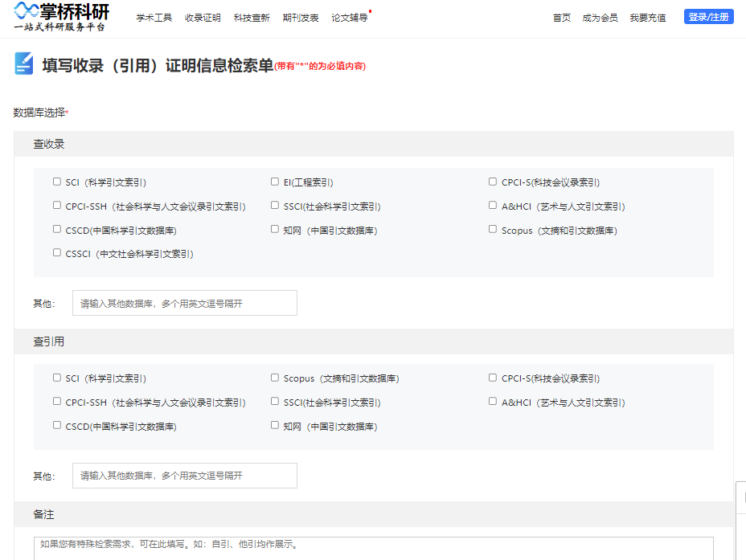Open the 收录证明 menu item
746x560 pixels.
(x=203, y=18)
